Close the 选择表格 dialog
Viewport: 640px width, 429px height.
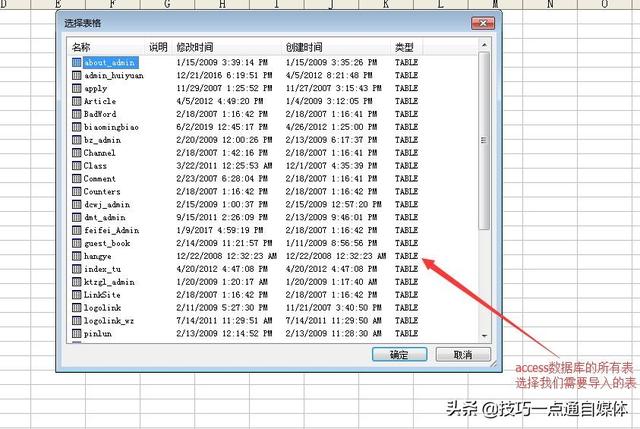pyautogui.click(x=483, y=23)
